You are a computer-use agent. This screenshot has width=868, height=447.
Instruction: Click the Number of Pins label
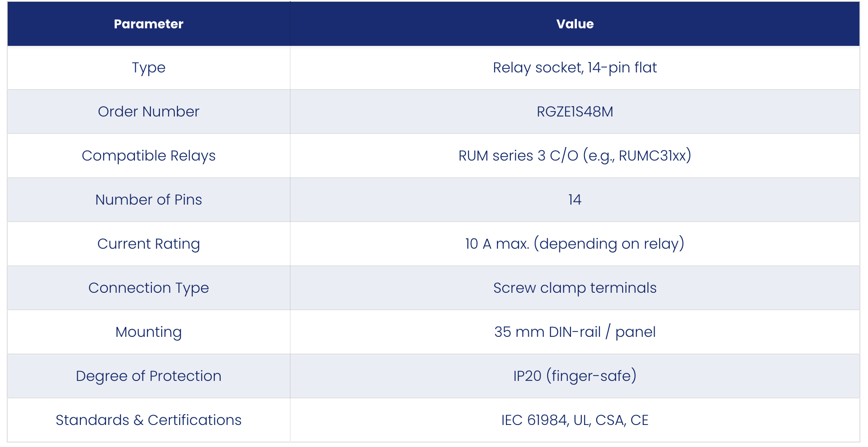(x=149, y=200)
